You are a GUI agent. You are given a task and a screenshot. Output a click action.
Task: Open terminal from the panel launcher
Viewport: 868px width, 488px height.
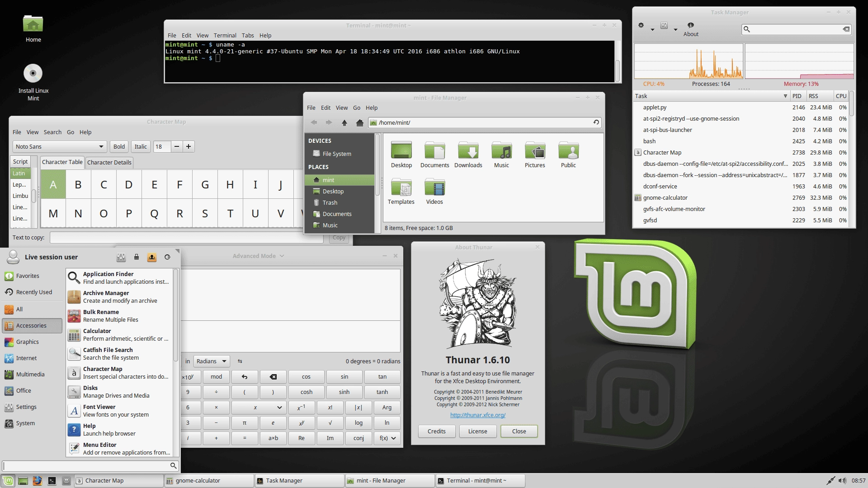click(52, 481)
